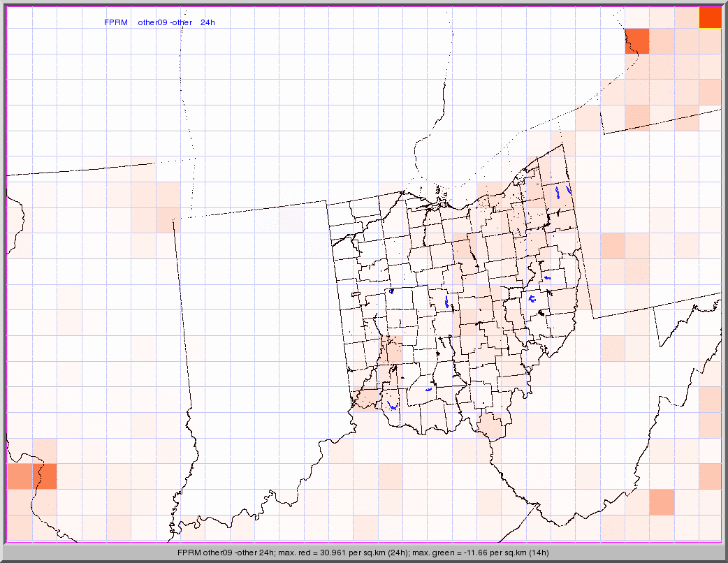
Task: Click the yellow-outlined dark orange grid cell
Action: pos(710,17)
